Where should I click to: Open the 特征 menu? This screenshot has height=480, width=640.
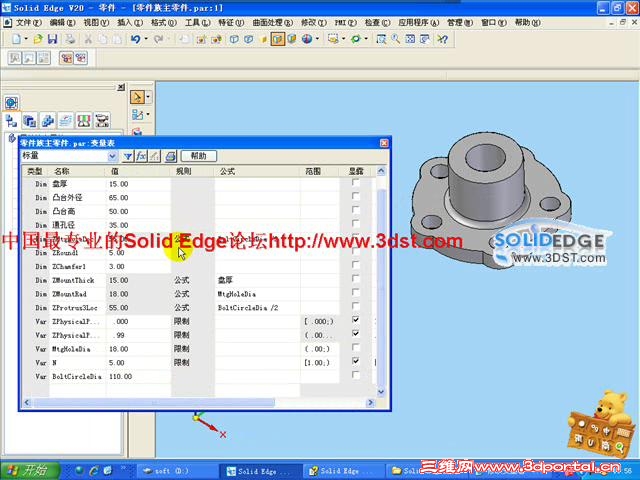click(x=231, y=23)
